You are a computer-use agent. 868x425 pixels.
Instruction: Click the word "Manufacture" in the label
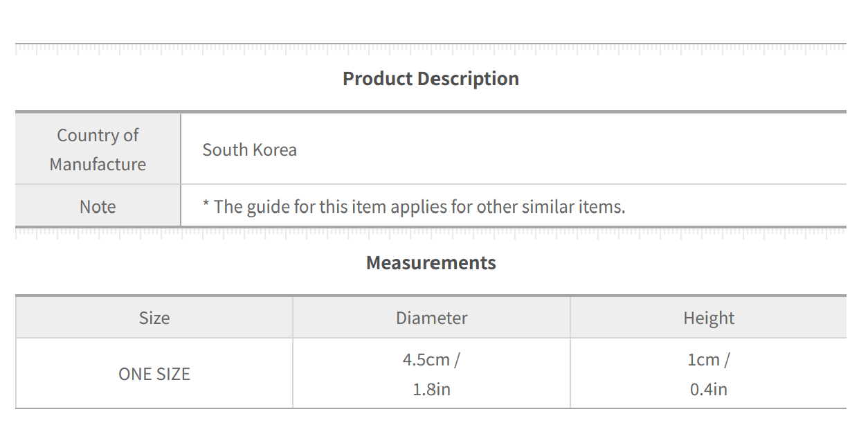click(x=98, y=165)
